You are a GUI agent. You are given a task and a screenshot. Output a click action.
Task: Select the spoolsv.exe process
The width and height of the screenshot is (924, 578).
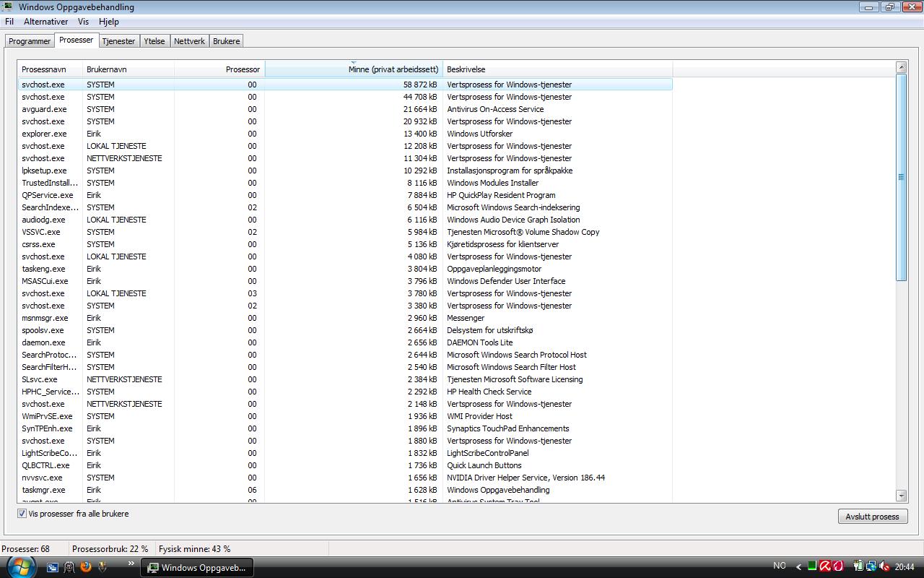click(x=345, y=330)
